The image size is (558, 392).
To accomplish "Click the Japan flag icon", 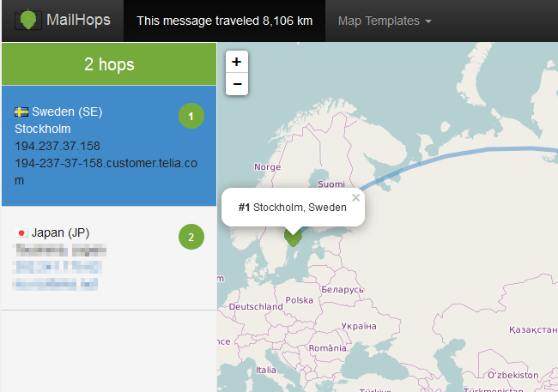I will coord(21,232).
